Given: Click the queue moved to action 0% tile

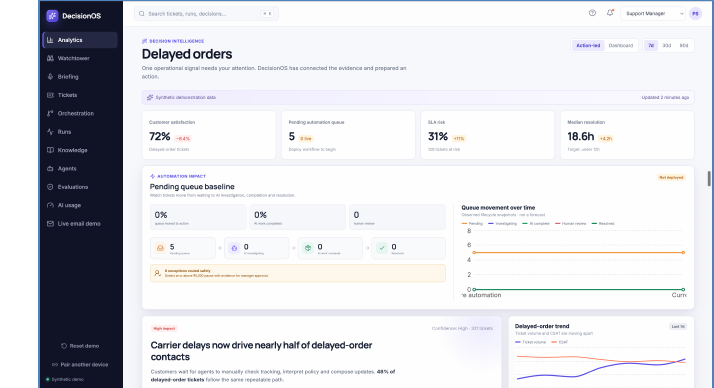Looking at the screenshot, I should (198, 217).
